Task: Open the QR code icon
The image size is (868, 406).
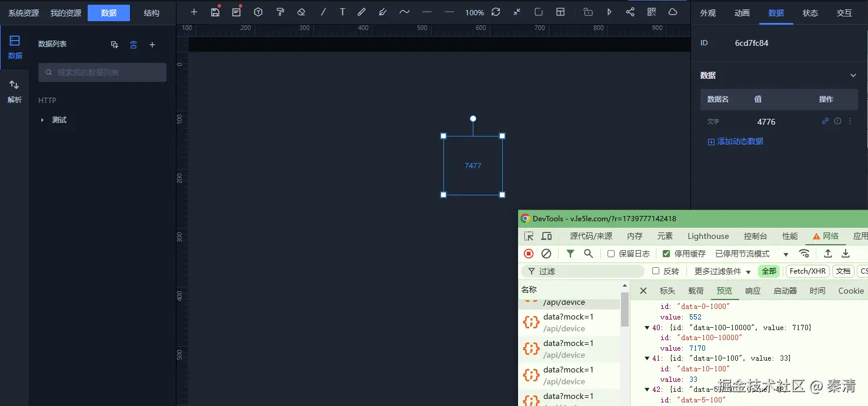Action: 652,12
